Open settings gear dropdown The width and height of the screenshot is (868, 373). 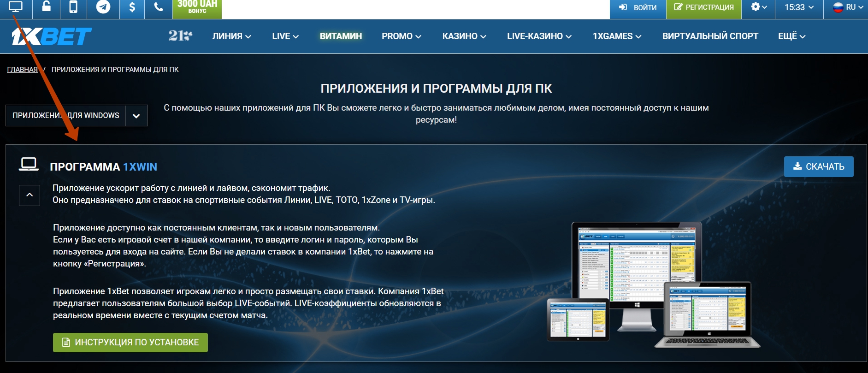click(x=758, y=7)
